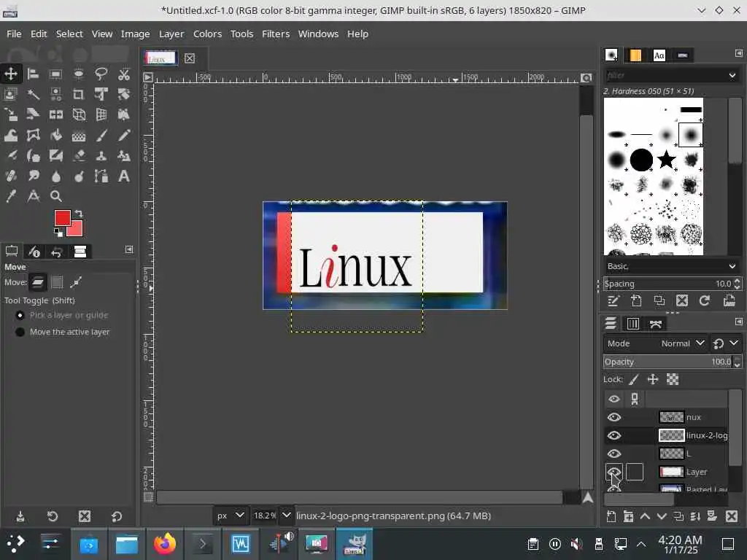Screen dimensions: 747x560
Task: Open the Filters menu
Action: click(x=275, y=34)
